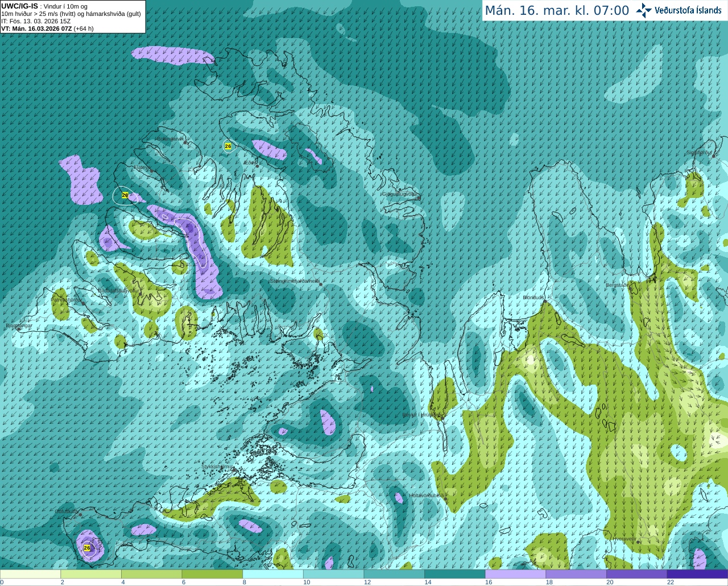Select the Bíldudalsflugvöllur station label
Screen dimensions: 728x586
[x=118, y=290]
